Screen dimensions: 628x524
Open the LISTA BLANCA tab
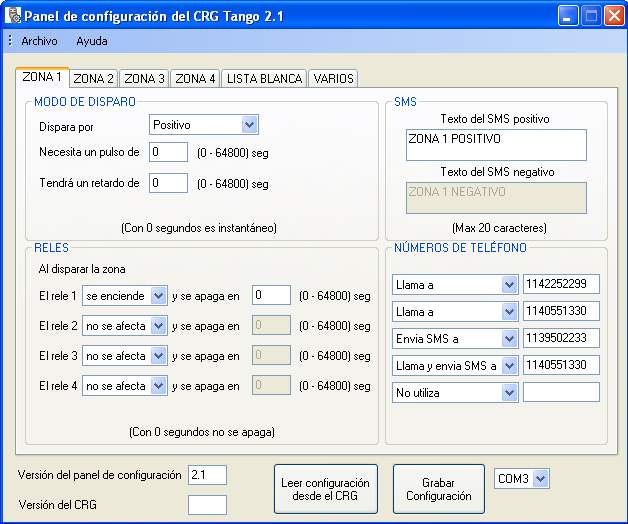(264, 79)
